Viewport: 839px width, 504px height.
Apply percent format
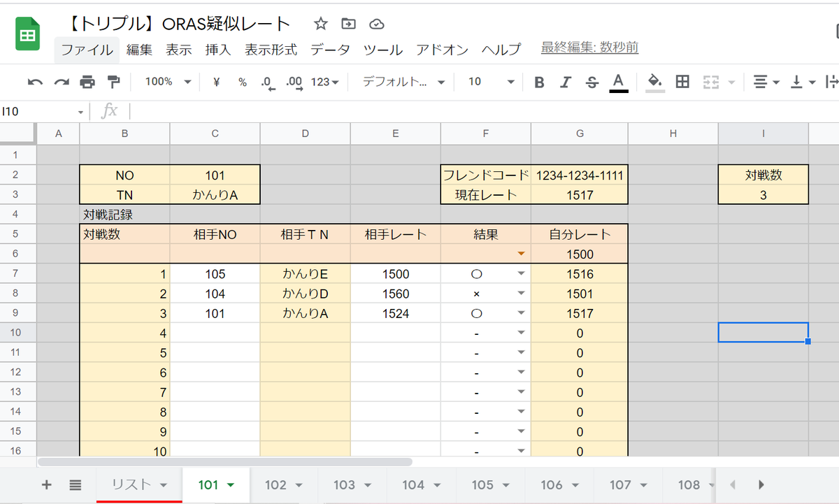[242, 82]
